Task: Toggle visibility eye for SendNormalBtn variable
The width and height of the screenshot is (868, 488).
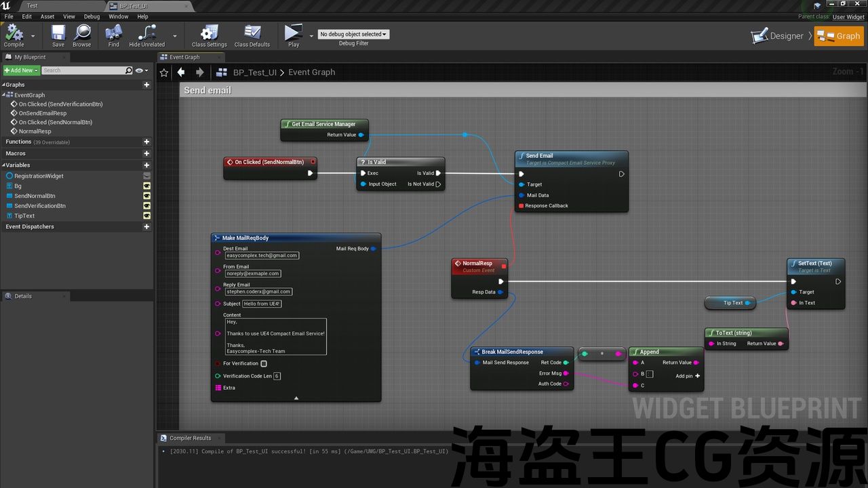Action: [x=146, y=196]
